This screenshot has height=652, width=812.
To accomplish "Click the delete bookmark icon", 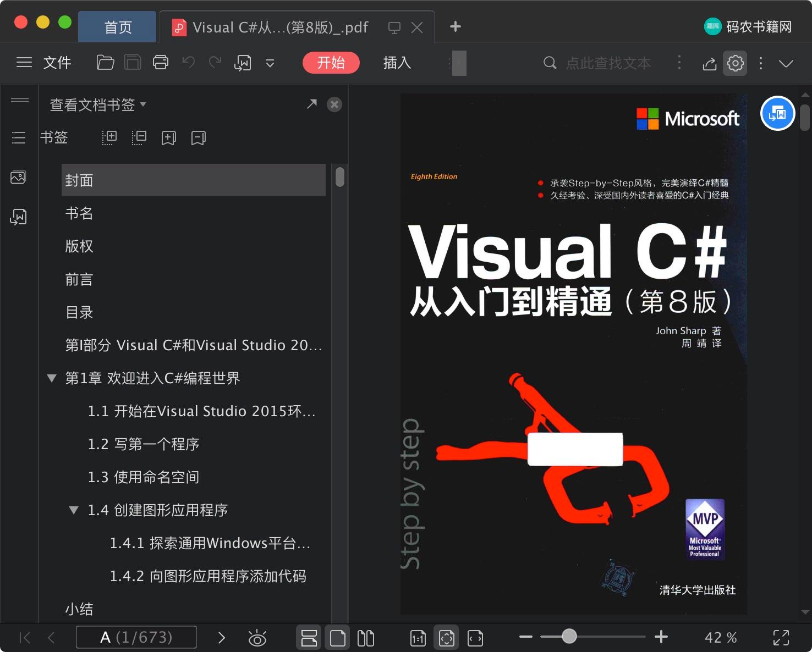I will click(x=198, y=138).
